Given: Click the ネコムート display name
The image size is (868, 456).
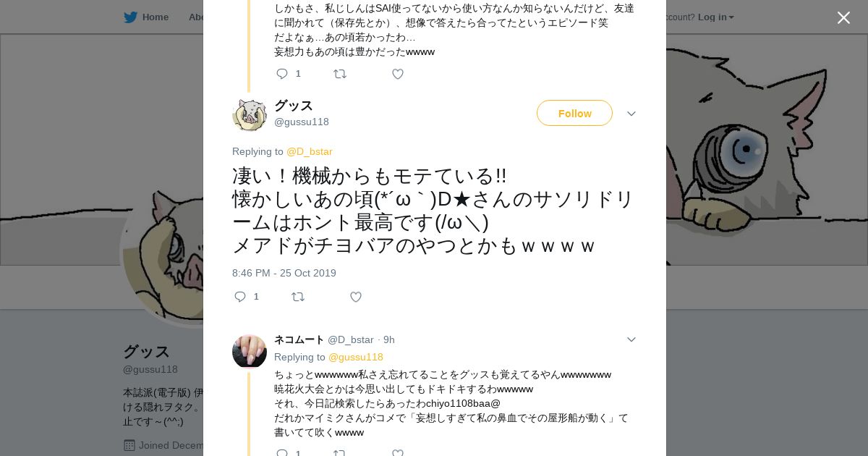Looking at the screenshot, I should (x=299, y=339).
